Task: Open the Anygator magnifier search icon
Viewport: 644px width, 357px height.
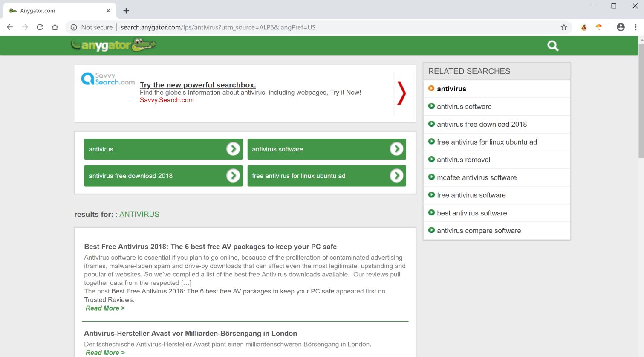Action: 552,46
